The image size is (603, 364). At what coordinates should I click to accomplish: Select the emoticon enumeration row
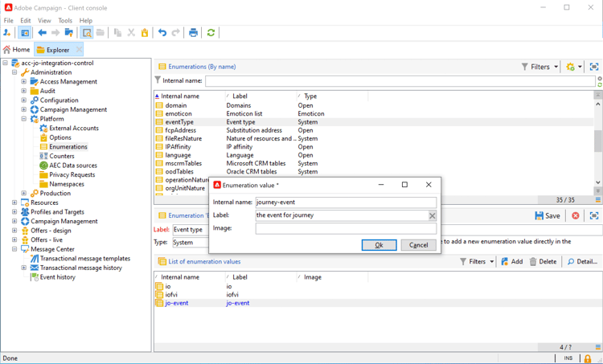373,114
